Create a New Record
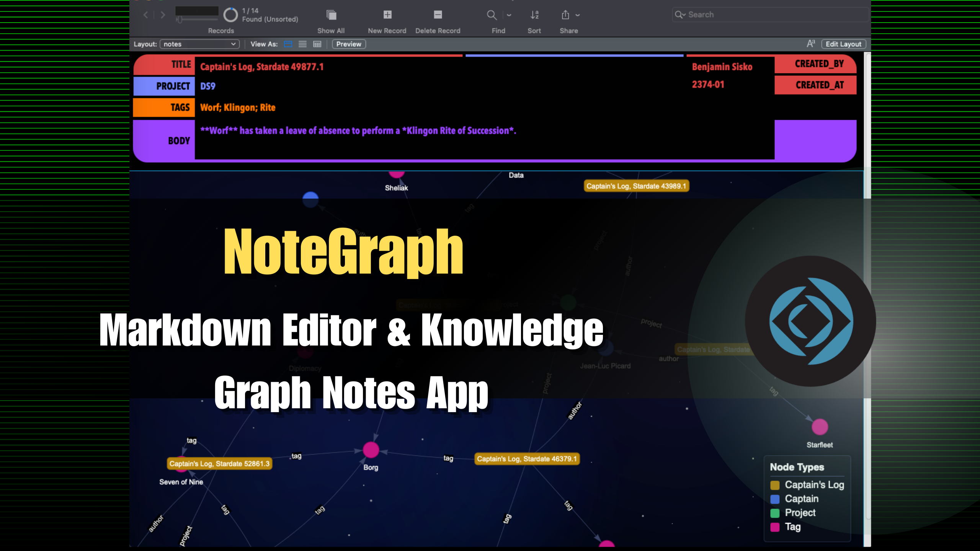This screenshot has height=551, width=980. tap(387, 15)
